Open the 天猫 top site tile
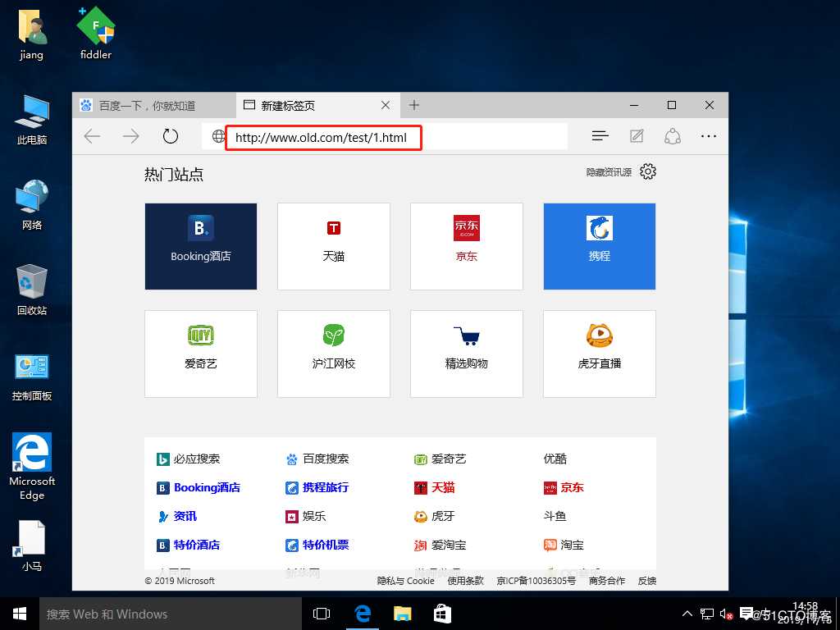This screenshot has height=630, width=840. (x=334, y=246)
